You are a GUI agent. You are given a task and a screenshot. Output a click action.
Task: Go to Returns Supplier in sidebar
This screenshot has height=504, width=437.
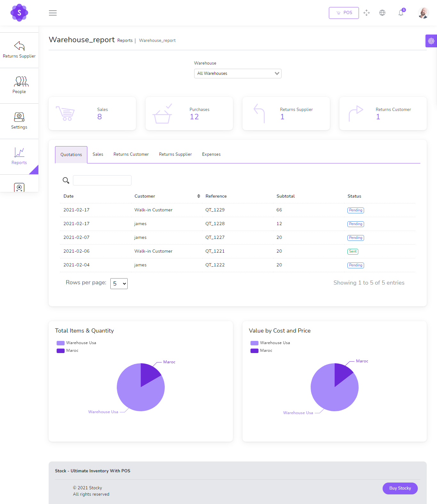pyautogui.click(x=19, y=50)
